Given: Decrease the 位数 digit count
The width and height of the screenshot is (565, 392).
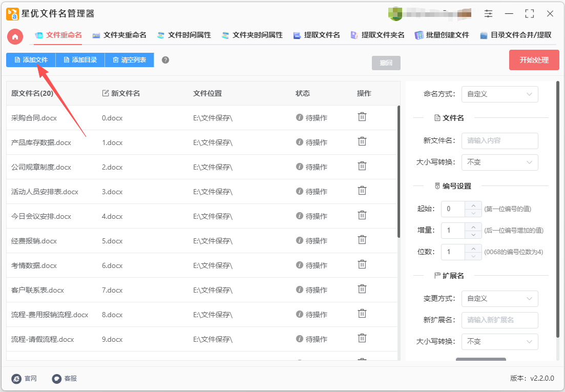Looking at the screenshot, I should [473, 256].
